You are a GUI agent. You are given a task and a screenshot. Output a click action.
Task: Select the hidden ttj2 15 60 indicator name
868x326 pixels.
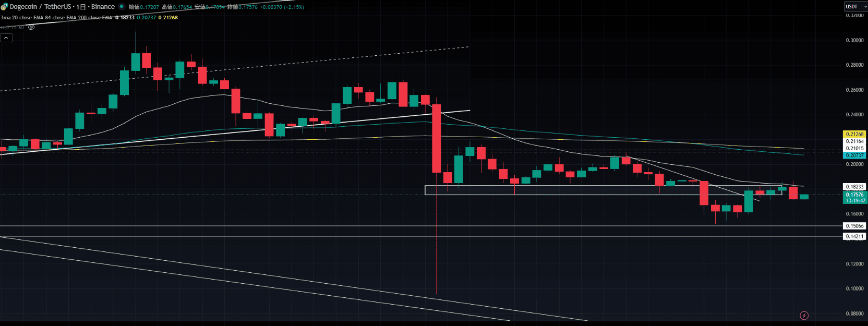(x=12, y=27)
